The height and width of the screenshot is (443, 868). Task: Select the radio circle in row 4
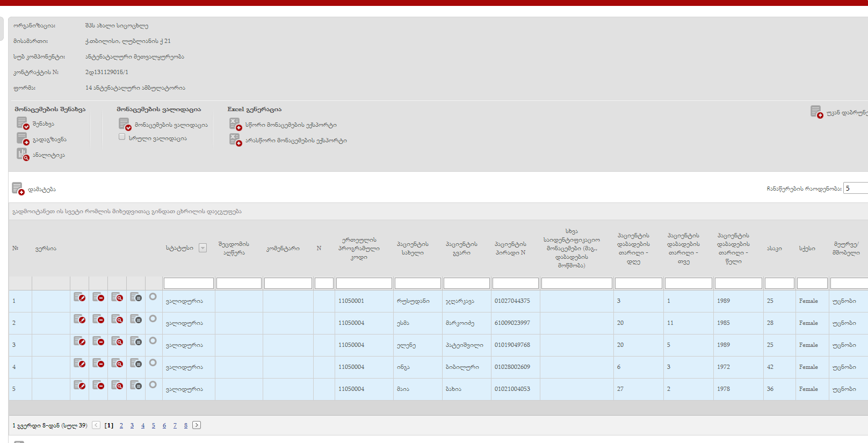(x=153, y=363)
